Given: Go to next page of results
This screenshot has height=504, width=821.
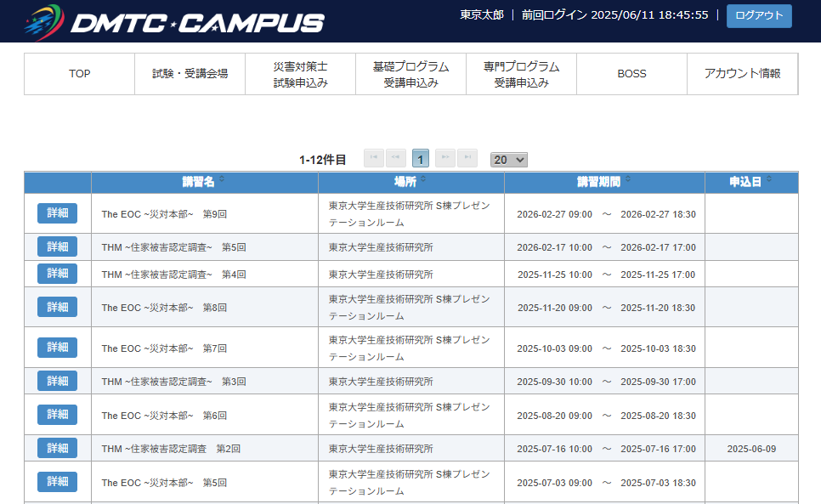Looking at the screenshot, I should click(x=445, y=158).
